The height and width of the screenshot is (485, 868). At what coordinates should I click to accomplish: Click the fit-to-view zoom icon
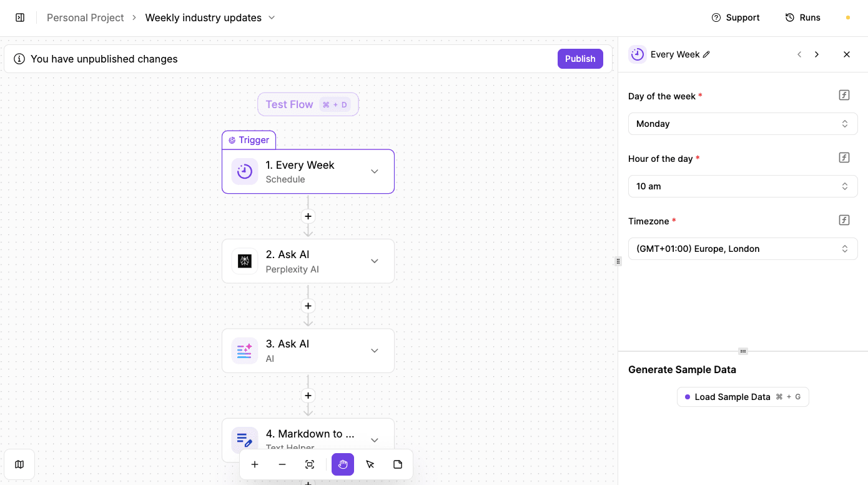(x=310, y=464)
